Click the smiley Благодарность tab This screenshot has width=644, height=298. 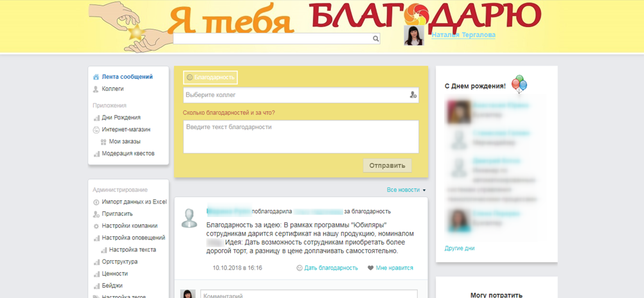210,77
